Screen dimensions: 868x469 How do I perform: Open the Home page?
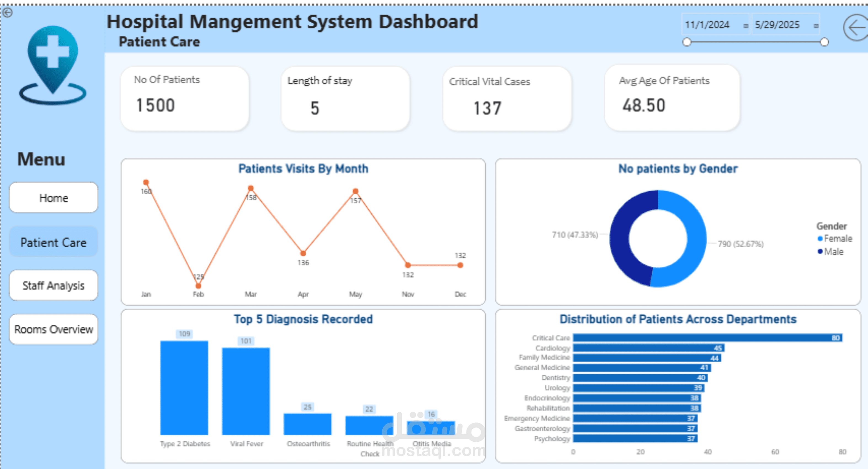coord(54,198)
